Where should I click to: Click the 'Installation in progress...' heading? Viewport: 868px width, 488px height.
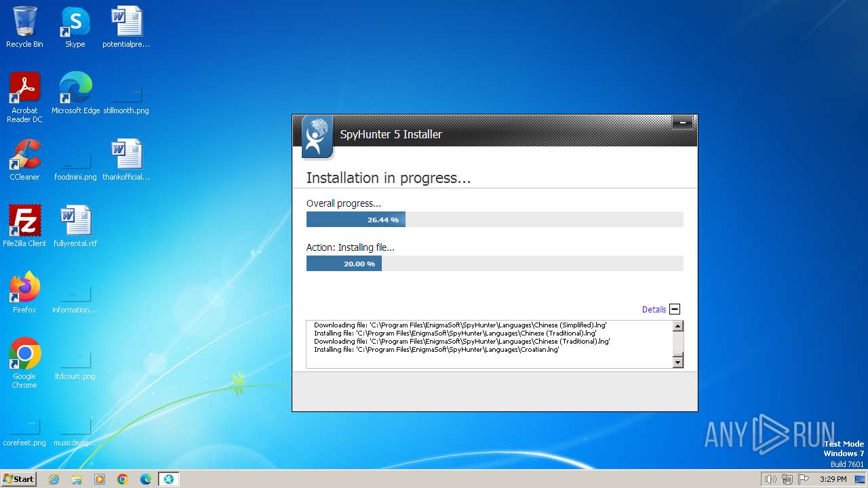[x=389, y=178]
